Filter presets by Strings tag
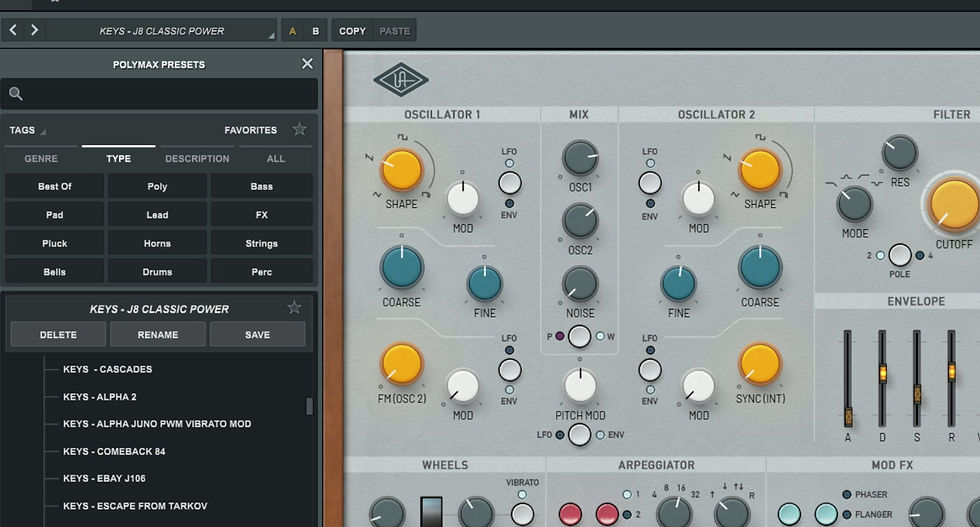Viewport: 980px width, 527px height. point(261,243)
